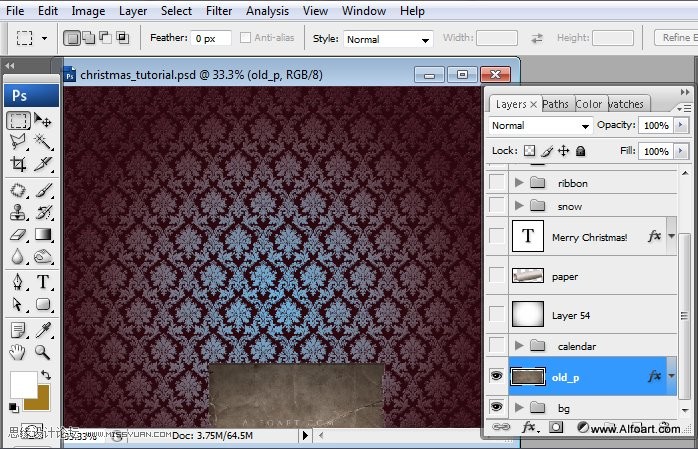Hide the old_p layer
The image size is (698, 449).
[496, 376]
